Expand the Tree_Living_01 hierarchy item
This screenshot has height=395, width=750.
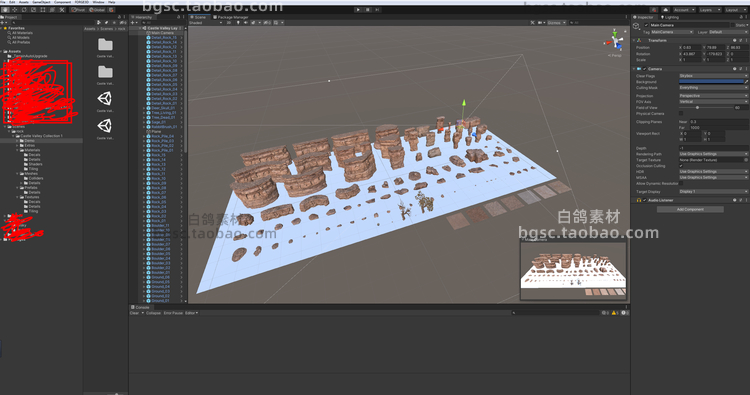coord(144,113)
